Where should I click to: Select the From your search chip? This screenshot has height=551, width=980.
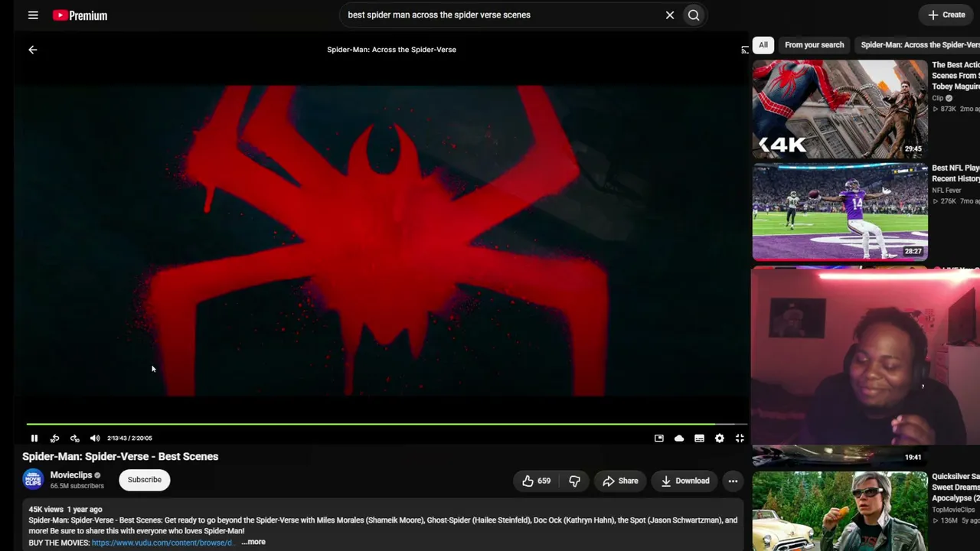pyautogui.click(x=815, y=45)
